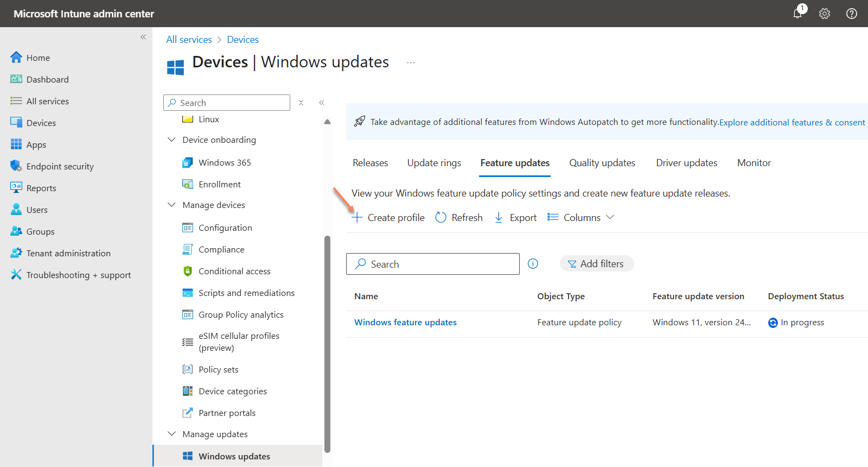Click the Reports icon in left nav
This screenshot has height=467, width=868.
[16, 188]
